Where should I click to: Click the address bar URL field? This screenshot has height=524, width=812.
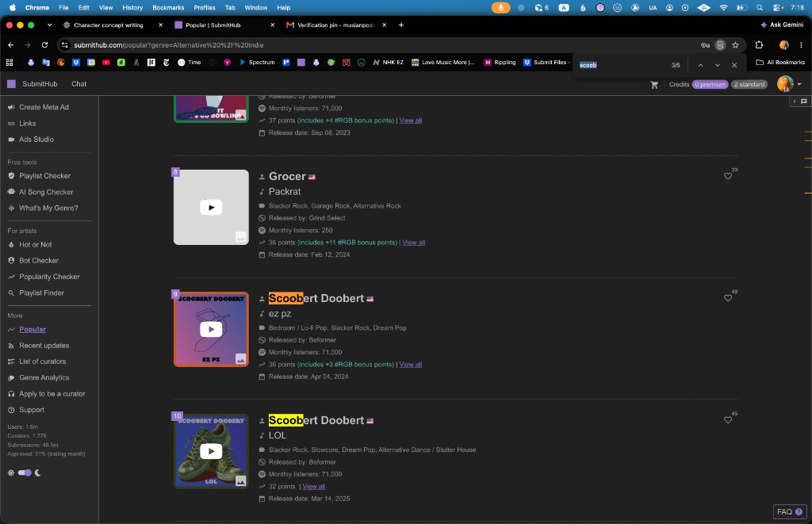click(383, 45)
